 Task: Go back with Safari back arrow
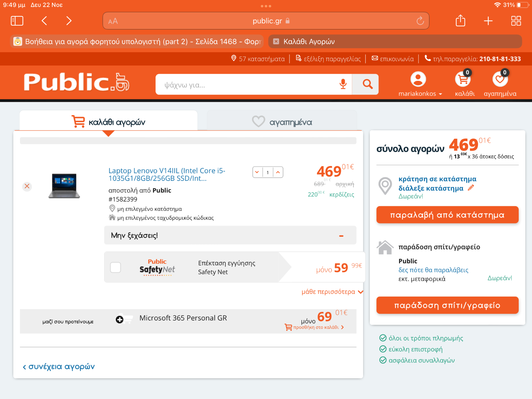click(44, 21)
